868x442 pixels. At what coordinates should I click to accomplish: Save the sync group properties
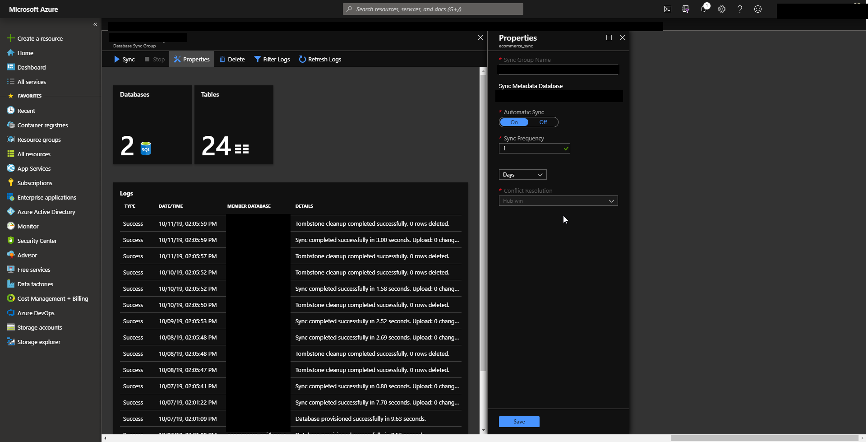[519, 422]
